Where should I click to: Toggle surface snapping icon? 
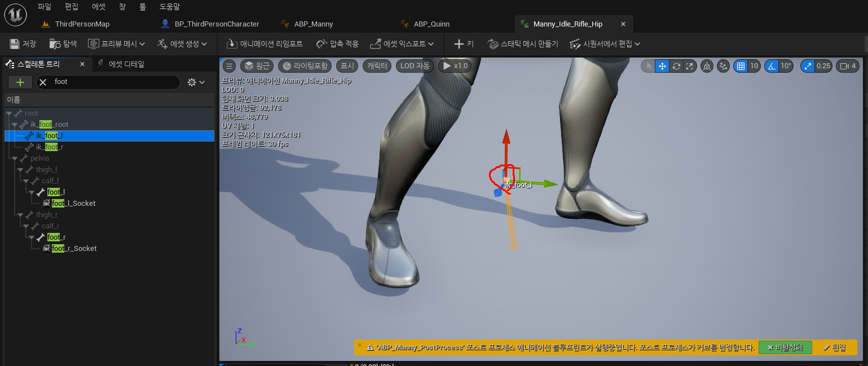tap(723, 66)
